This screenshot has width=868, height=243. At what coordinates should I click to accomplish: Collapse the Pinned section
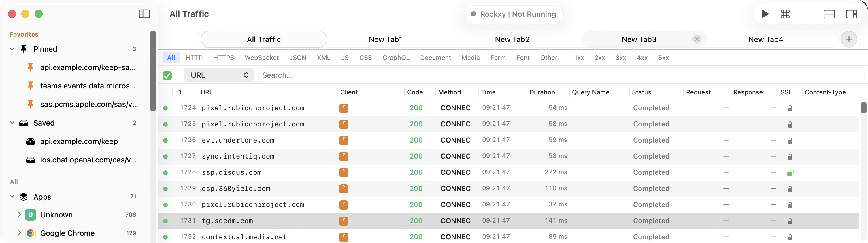pyautogui.click(x=12, y=49)
